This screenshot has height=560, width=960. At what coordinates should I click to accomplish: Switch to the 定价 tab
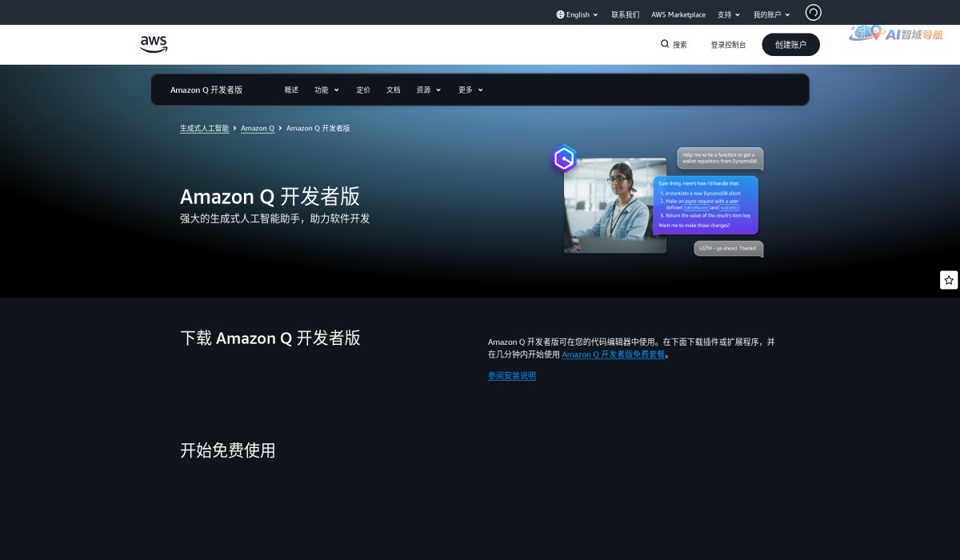[x=362, y=90]
